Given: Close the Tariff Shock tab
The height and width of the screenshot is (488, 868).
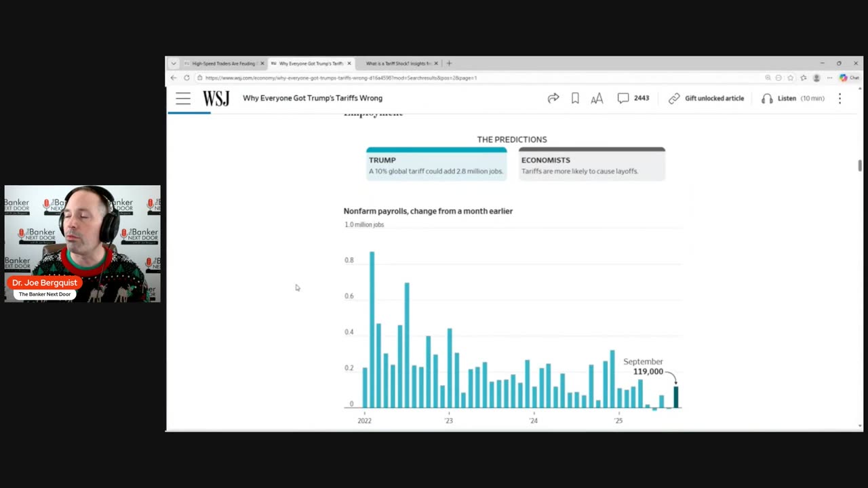Looking at the screenshot, I should click(436, 63).
